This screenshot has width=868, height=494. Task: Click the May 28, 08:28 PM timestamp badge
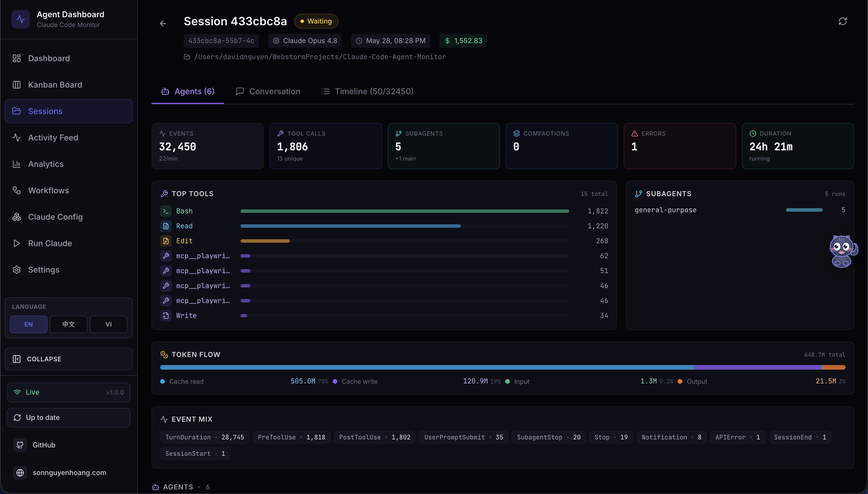tap(391, 41)
